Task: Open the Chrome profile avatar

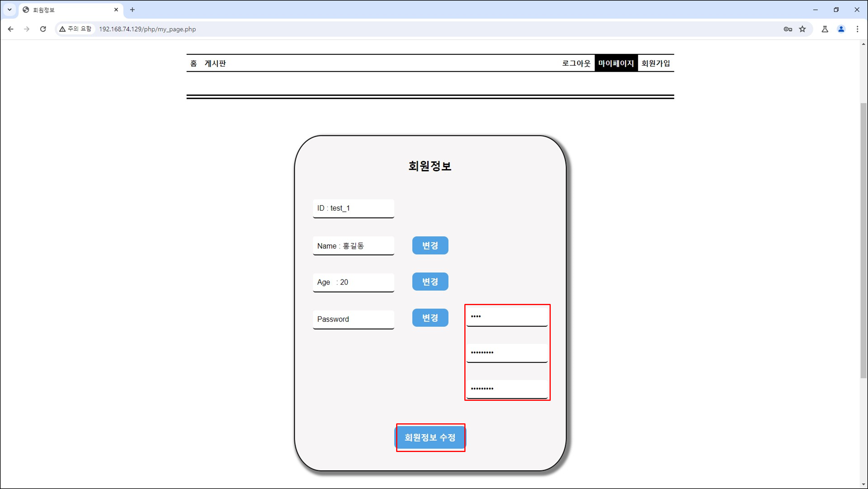Action: click(841, 29)
